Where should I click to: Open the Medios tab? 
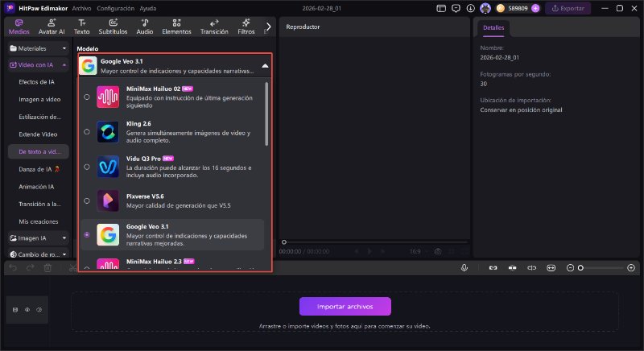19,27
